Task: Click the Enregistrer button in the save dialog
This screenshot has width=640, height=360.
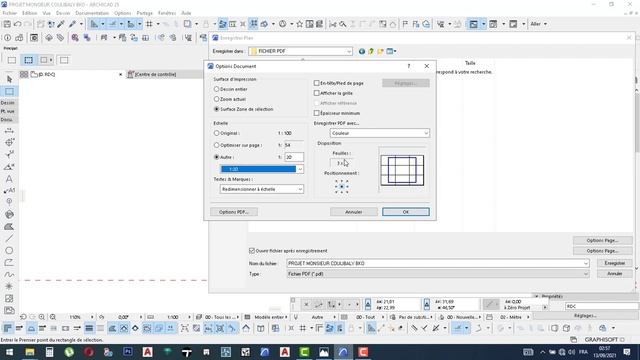Action: coord(614,263)
